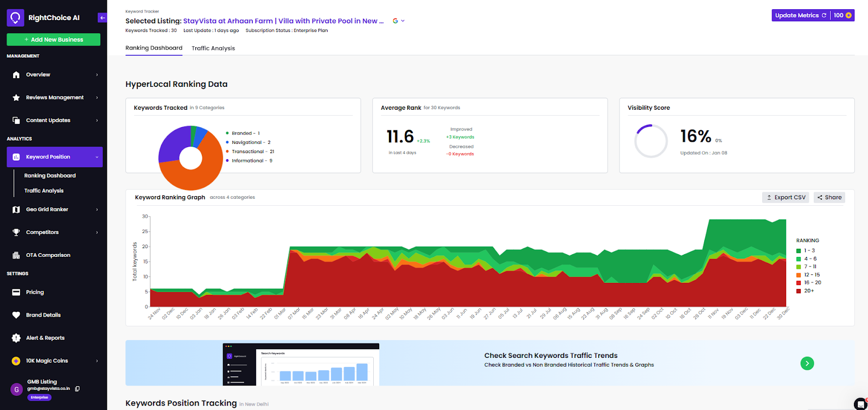Toggle the Navigational pie legend item
The width and height of the screenshot is (868, 410).
(248, 142)
